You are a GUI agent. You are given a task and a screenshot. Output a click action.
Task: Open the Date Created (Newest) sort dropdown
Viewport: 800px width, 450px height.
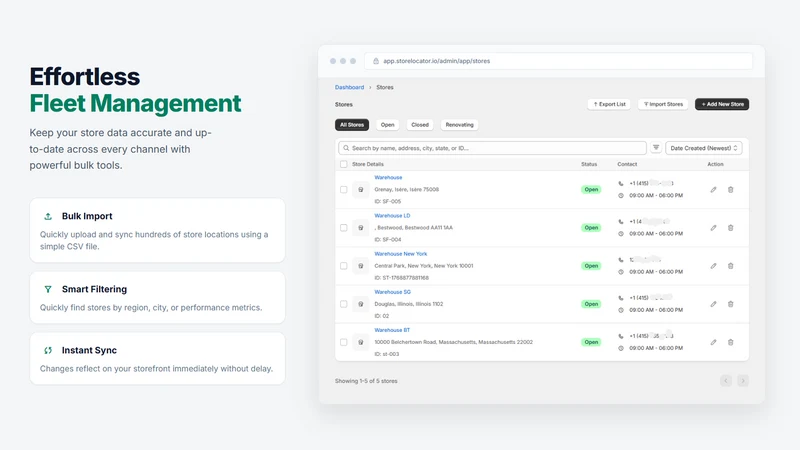click(x=704, y=148)
